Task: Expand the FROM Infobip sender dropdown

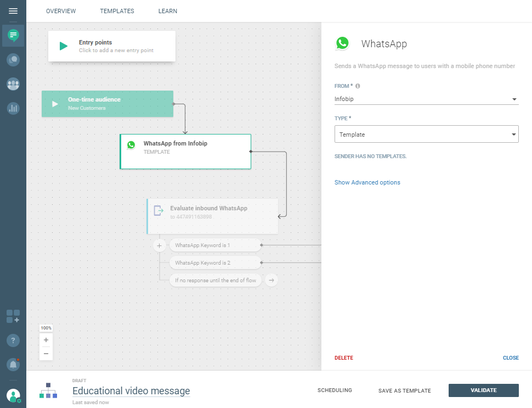Action: click(426, 99)
